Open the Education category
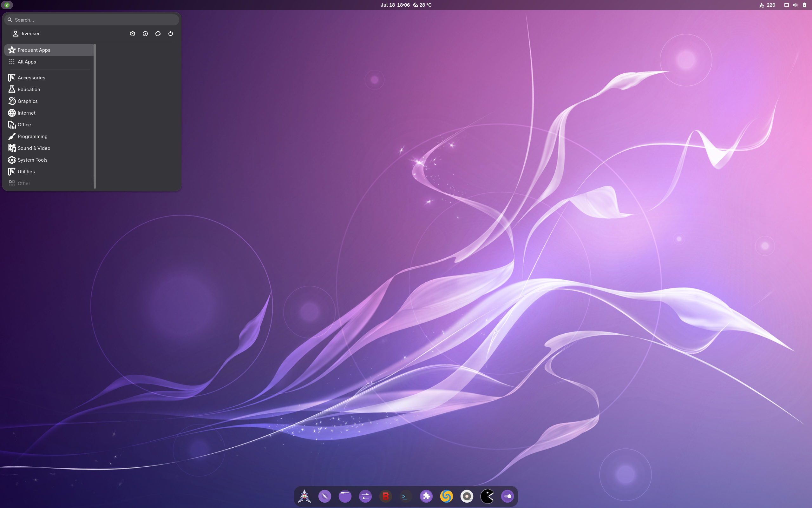 point(49,89)
